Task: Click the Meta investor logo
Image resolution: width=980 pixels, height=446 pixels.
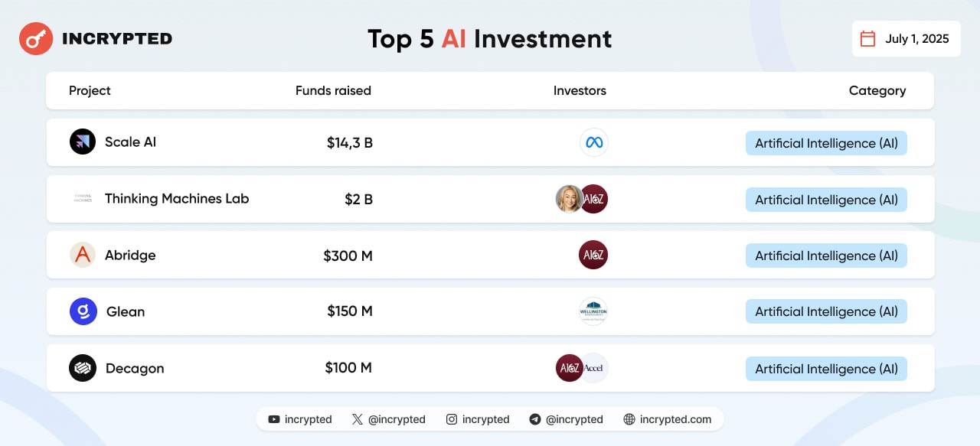Action: click(593, 142)
